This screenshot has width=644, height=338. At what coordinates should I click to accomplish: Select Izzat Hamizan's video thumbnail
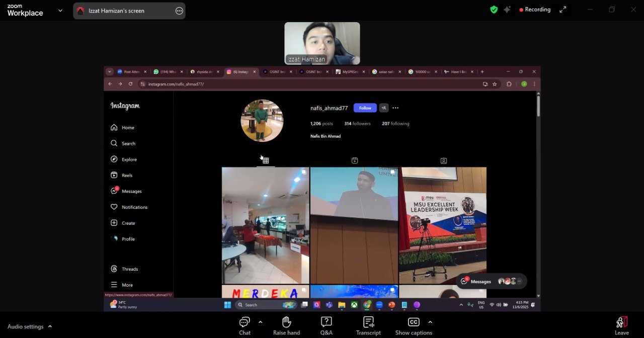tap(322, 43)
